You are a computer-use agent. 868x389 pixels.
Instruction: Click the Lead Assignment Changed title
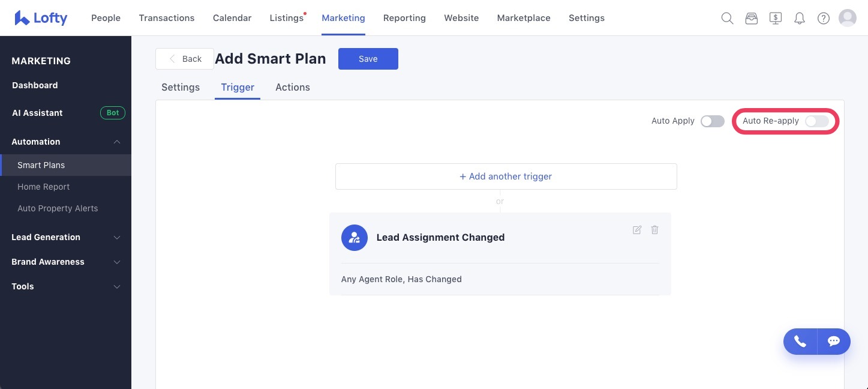point(440,238)
